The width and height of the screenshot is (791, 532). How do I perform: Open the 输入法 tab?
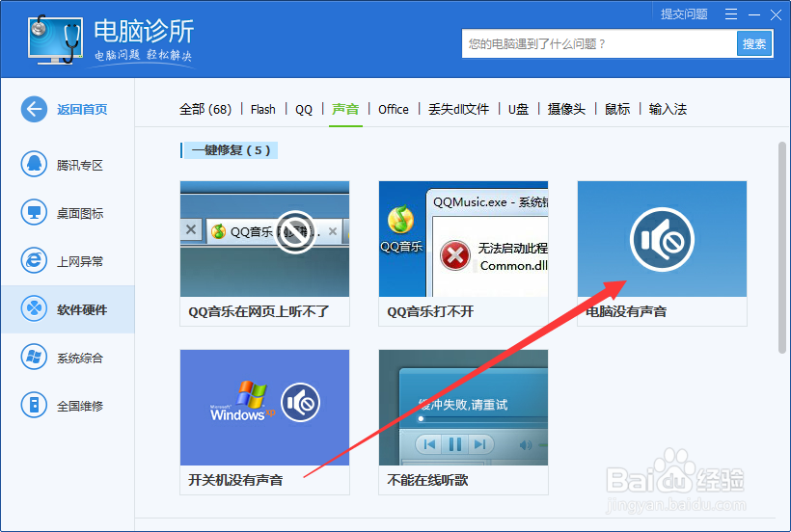click(668, 109)
